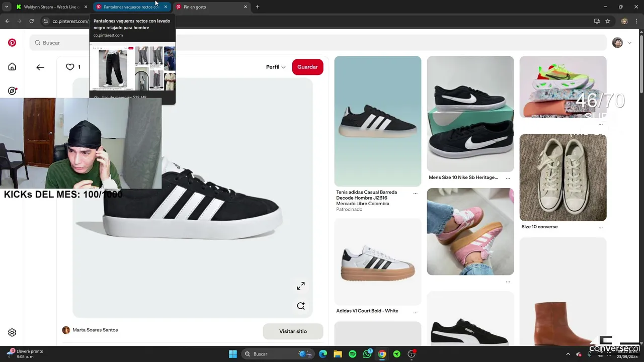This screenshot has height=362, width=644.
Task: Open the Chrome three-dot menu
Action: click(637, 21)
